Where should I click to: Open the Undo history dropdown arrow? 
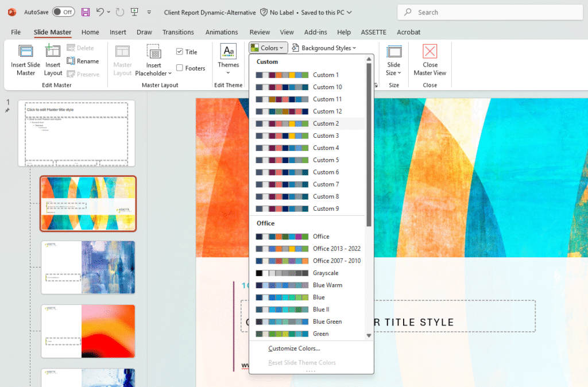(109, 12)
